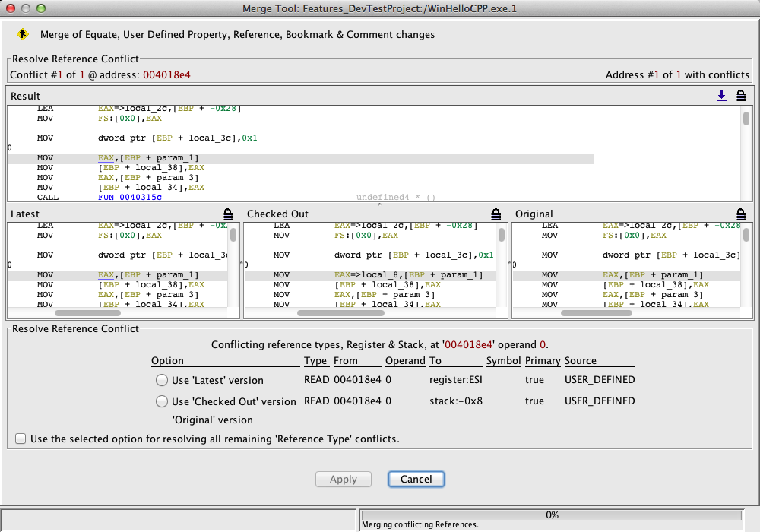Click the Result panel vertical scrollbar
The image size is (760, 532).
(746, 119)
